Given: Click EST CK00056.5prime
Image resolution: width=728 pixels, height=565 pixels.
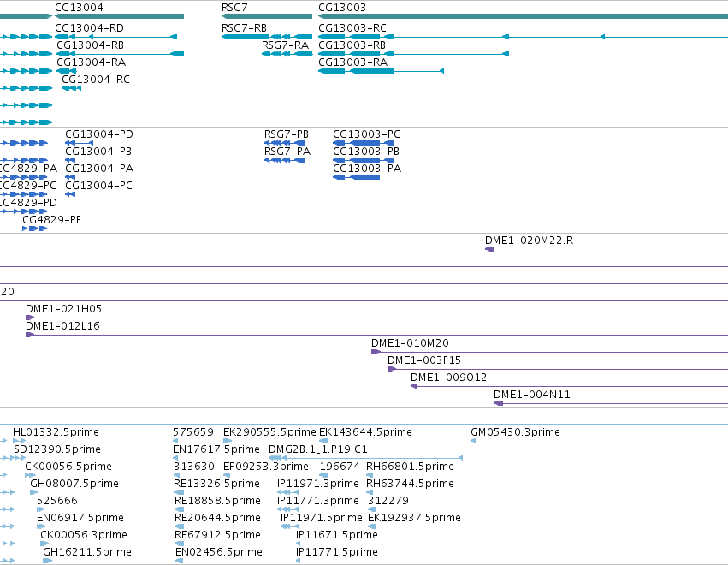Looking at the screenshot, I should click(x=30, y=475).
